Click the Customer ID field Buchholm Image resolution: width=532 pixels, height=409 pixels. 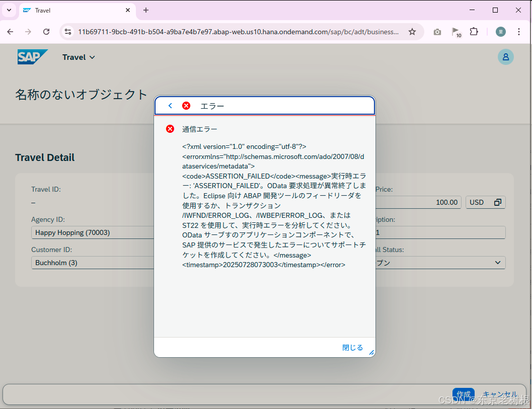[93, 263]
